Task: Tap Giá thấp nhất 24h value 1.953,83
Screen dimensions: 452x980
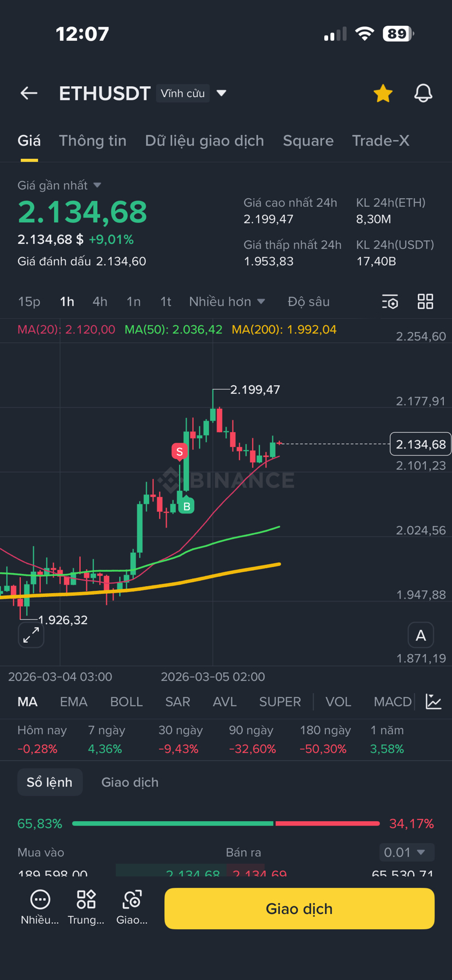Action: point(269,261)
